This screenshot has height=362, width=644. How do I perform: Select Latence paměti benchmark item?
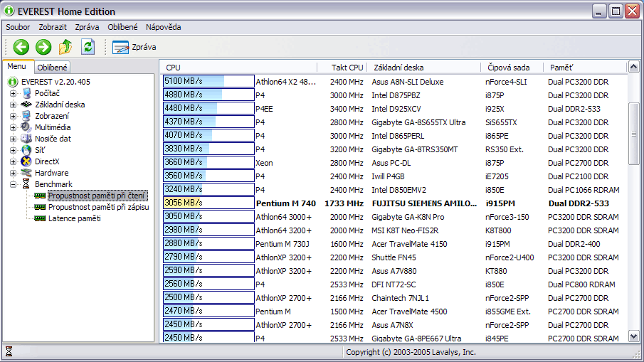(x=74, y=218)
